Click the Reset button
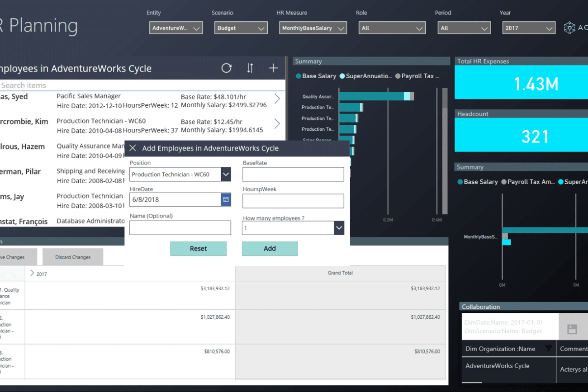The height and width of the screenshot is (392, 588). [198, 249]
